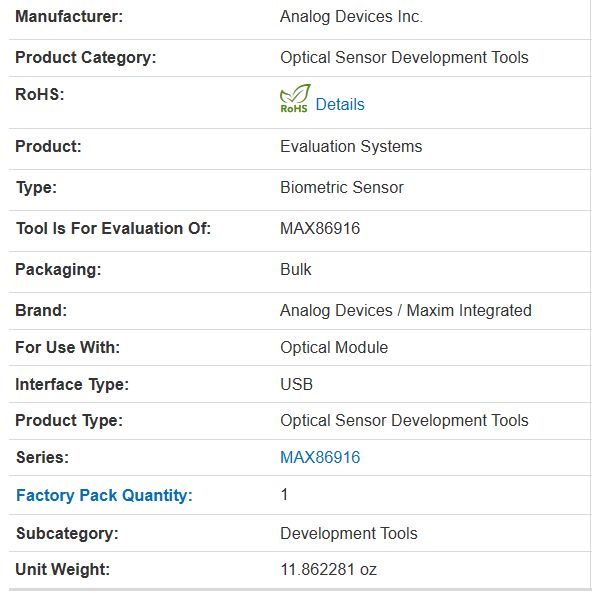Click the Bulk packaging value
Viewport: 592px width, 593px height.
click(x=296, y=269)
